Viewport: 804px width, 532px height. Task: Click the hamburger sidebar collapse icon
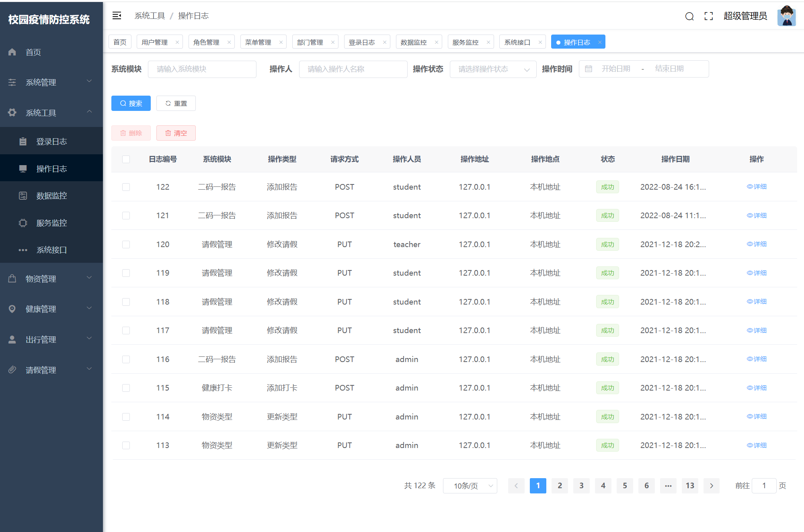click(x=117, y=16)
